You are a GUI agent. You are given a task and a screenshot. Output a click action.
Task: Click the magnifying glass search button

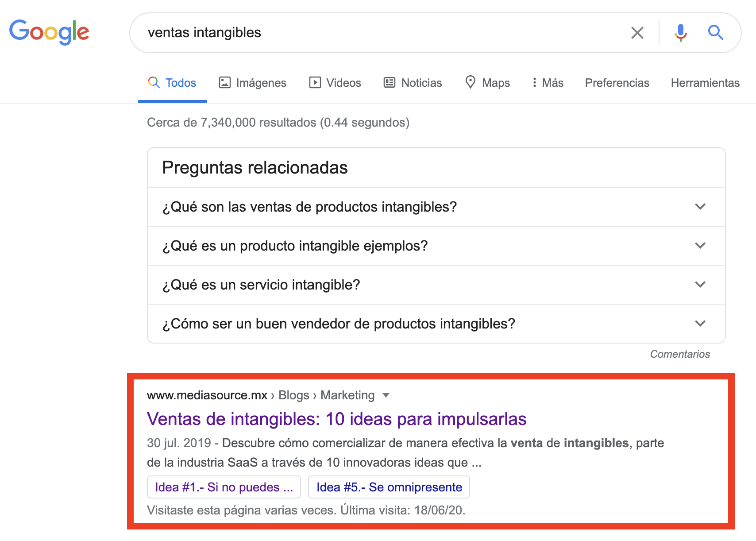coord(715,33)
